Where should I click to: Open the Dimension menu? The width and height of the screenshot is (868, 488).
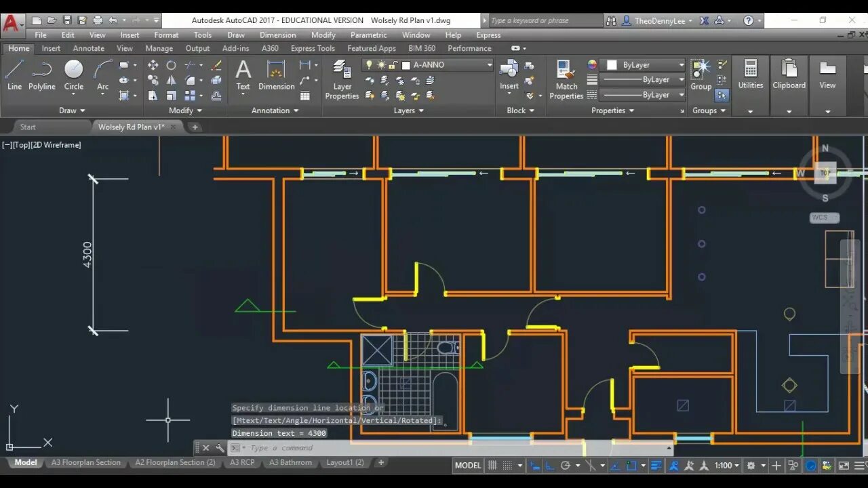pos(277,35)
